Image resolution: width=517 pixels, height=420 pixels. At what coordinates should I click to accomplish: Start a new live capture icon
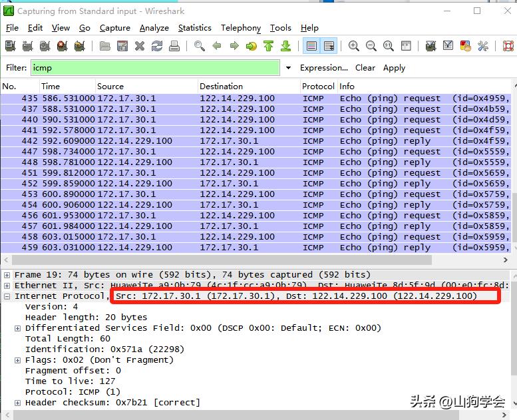[x=45, y=46]
